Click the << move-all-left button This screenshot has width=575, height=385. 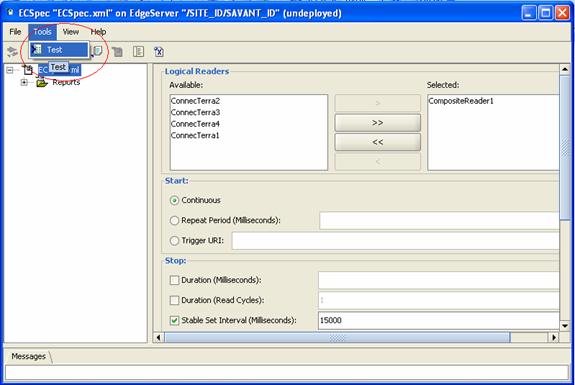click(x=378, y=142)
